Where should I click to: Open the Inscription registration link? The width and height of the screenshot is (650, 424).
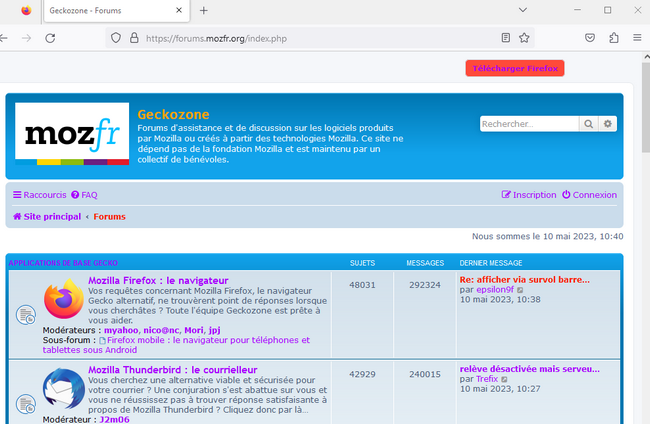tap(529, 195)
